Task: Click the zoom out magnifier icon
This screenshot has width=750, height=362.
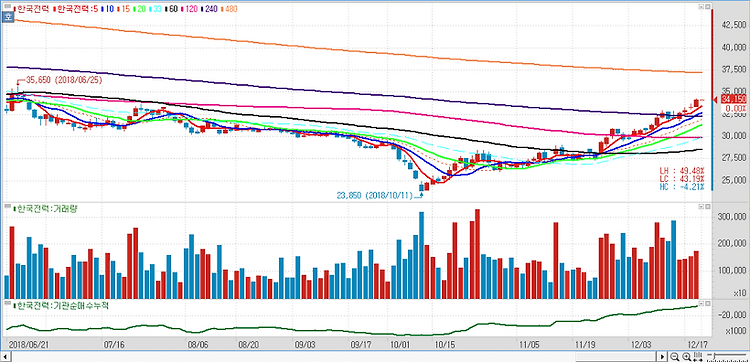Action: 674,357
